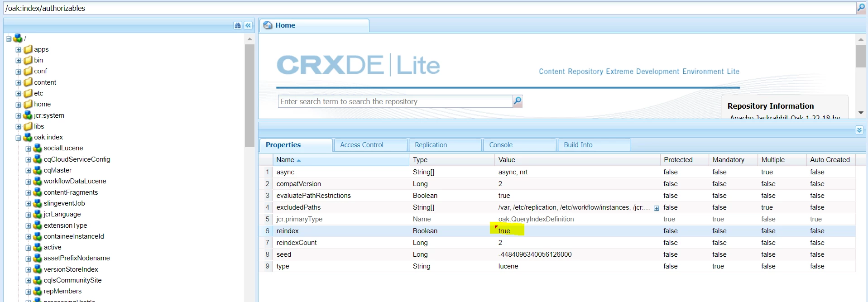The width and height of the screenshot is (868, 302).
Task: Click the active node icon
Action: 38,247
